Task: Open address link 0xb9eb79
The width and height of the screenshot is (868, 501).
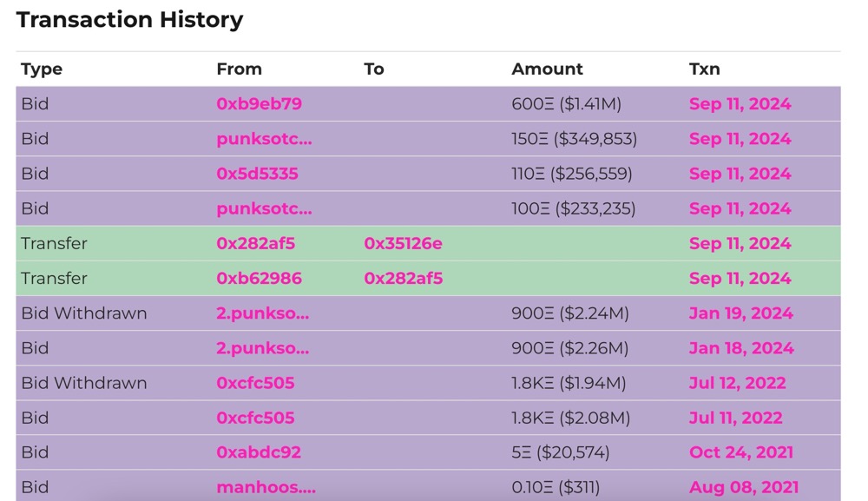Action: [x=259, y=104]
